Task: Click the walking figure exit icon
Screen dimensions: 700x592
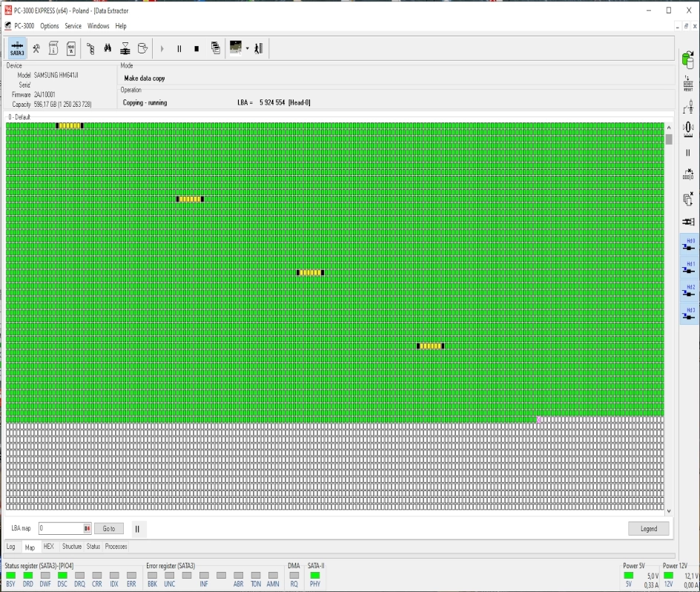Action: 259,48
